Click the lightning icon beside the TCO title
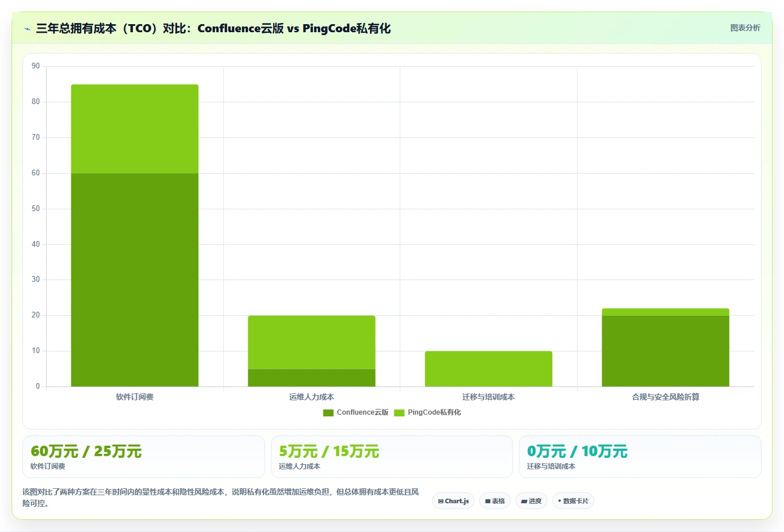 [27, 29]
